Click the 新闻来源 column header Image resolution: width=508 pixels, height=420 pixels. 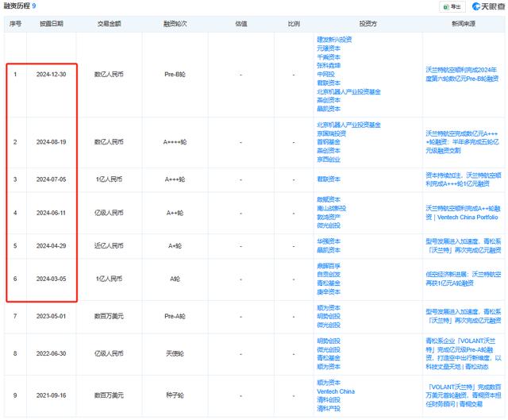click(x=464, y=24)
